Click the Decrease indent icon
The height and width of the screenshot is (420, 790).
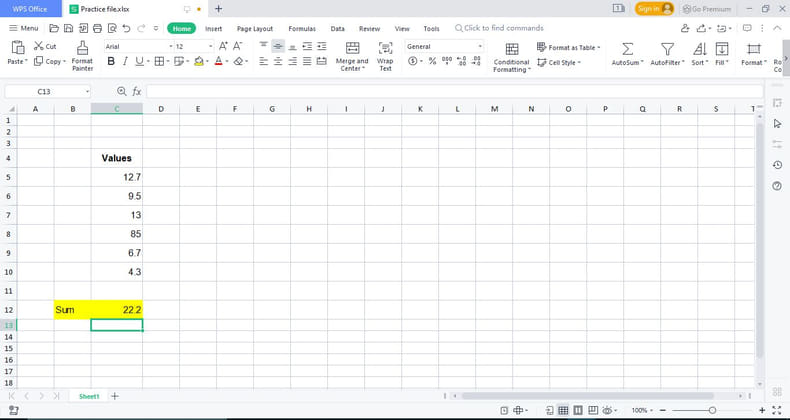click(307, 46)
